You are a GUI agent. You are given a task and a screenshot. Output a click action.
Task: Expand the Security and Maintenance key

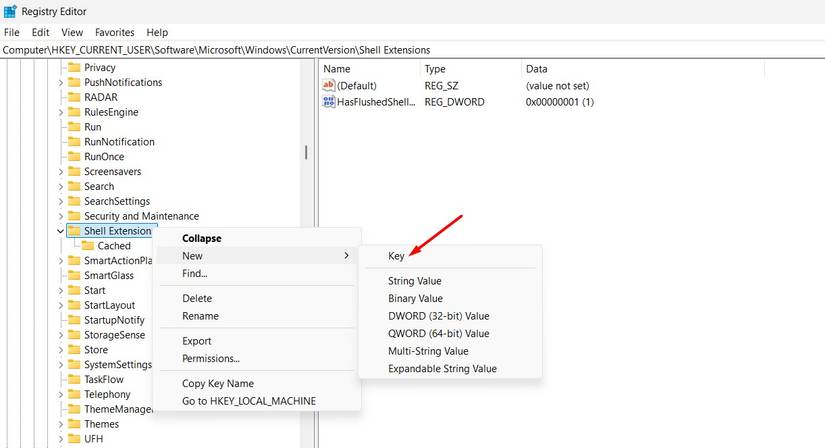[x=61, y=216]
